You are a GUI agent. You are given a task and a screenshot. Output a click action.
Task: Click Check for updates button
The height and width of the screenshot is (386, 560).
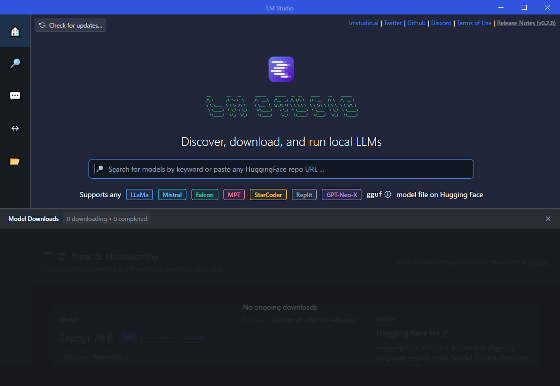coord(70,25)
